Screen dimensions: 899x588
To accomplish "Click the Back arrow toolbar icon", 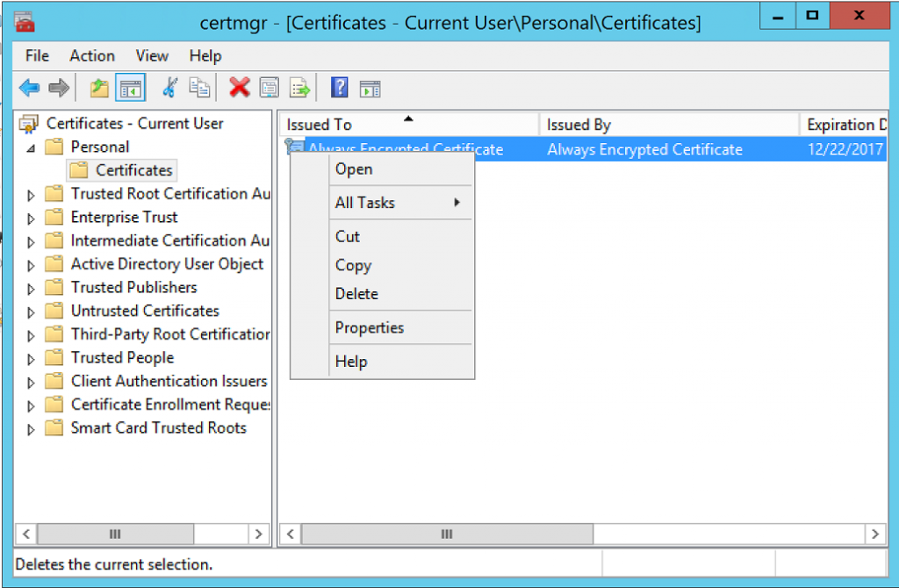I will [29, 89].
